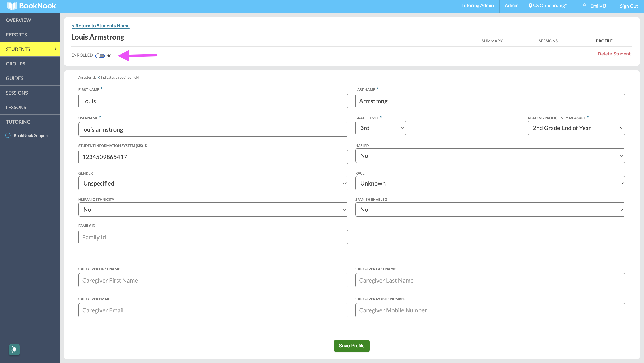Toggle the Enrolled switch on
Viewport: 644px width, 363px height.
click(x=100, y=56)
